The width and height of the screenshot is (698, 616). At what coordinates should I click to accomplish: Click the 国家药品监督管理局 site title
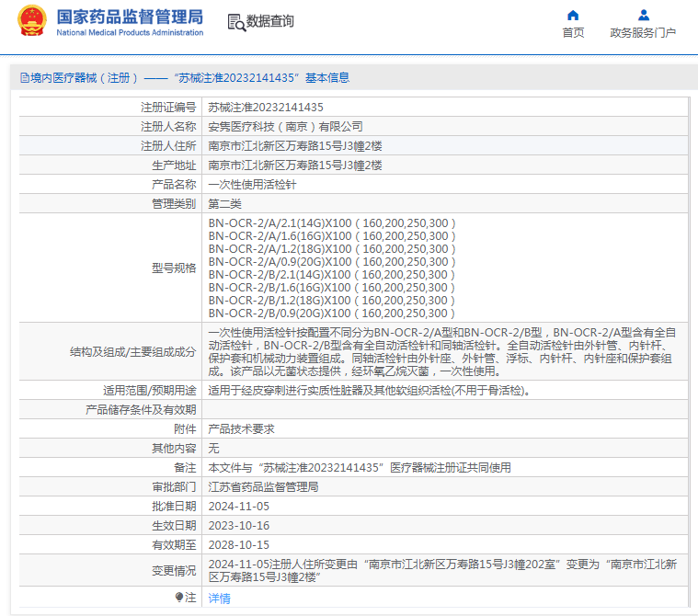130,17
